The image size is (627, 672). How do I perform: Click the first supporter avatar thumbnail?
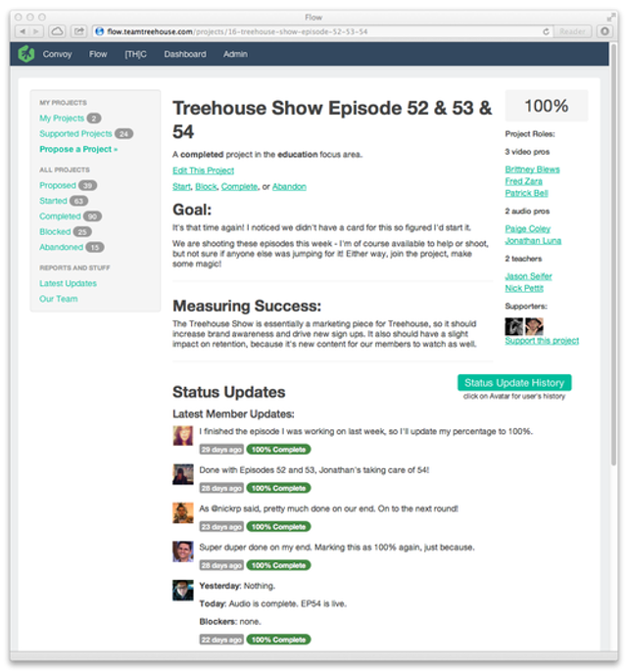coord(514,326)
